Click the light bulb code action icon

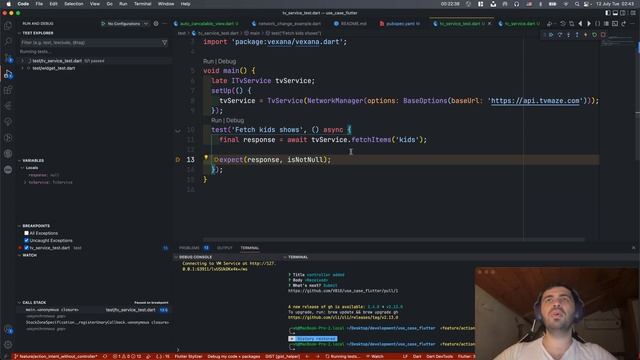tap(206, 157)
